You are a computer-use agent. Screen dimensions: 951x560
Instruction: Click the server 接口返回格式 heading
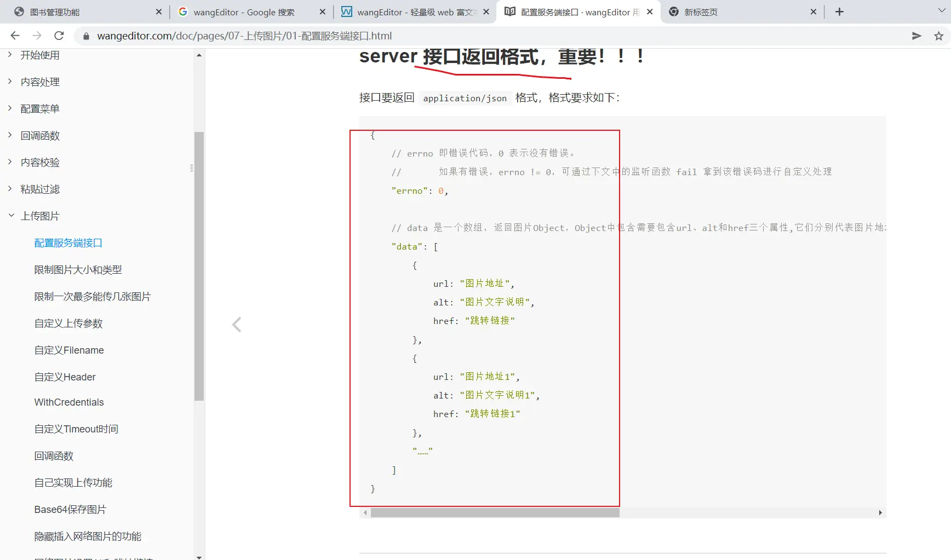point(502,56)
